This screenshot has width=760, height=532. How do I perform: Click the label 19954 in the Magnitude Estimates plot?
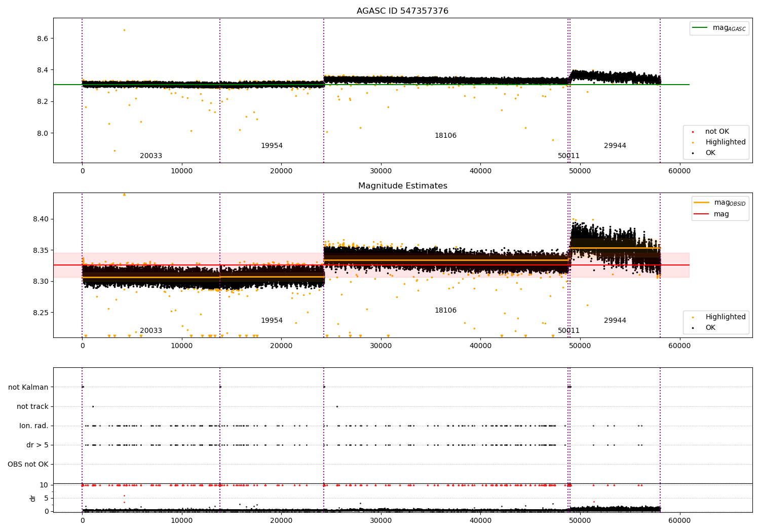coord(272,321)
